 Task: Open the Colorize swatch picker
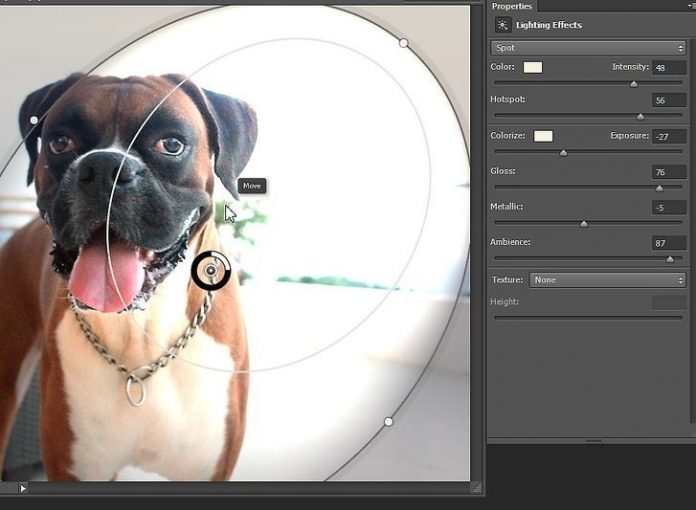click(543, 136)
